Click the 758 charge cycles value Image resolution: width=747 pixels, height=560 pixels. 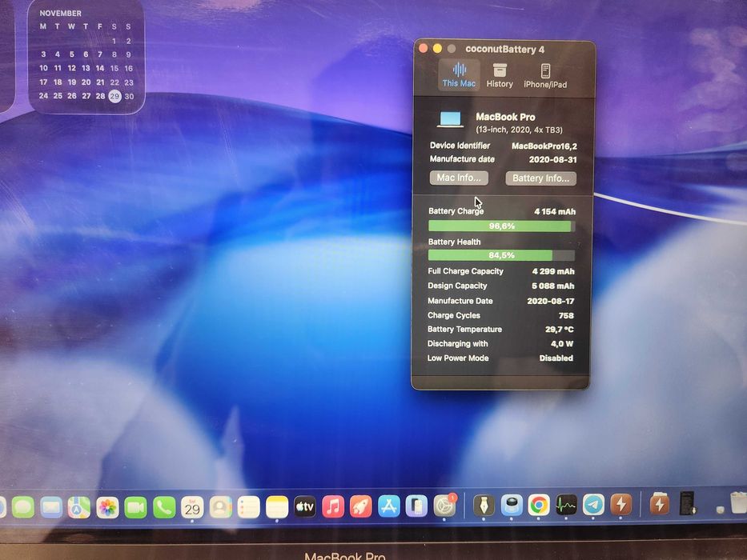(x=566, y=316)
